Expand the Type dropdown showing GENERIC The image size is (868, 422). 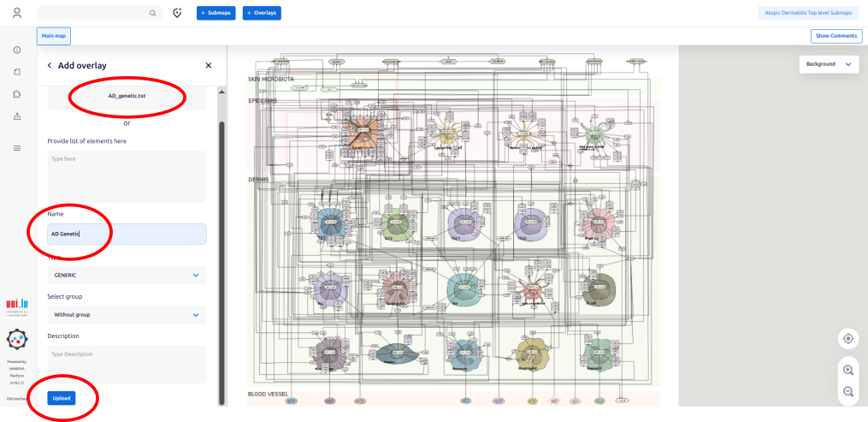[x=127, y=276]
